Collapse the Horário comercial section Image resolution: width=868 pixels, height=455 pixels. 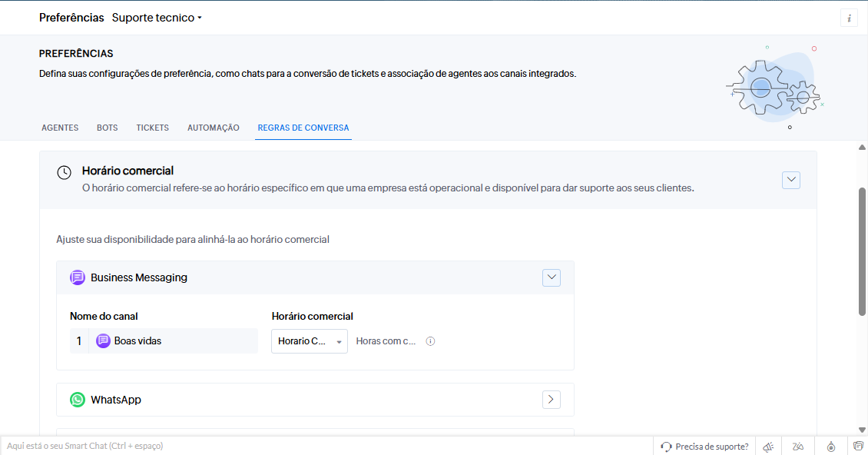(x=791, y=180)
